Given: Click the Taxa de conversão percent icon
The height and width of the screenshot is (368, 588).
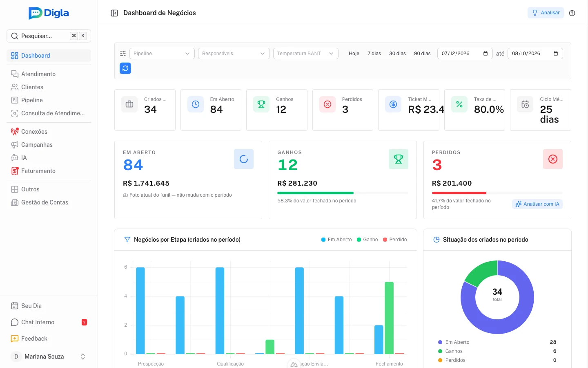Looking at the screenshot, I should point(459,104).
